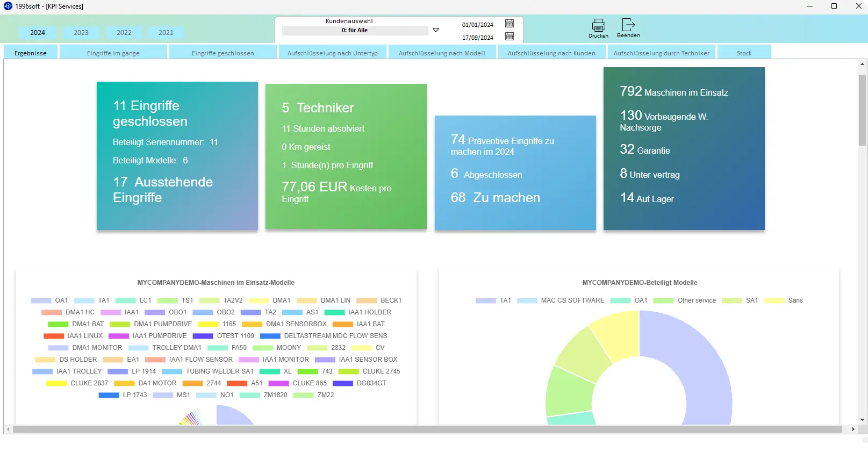Toggle OA1 legend swatch in Maschinen chart

[x=41, y=300]
